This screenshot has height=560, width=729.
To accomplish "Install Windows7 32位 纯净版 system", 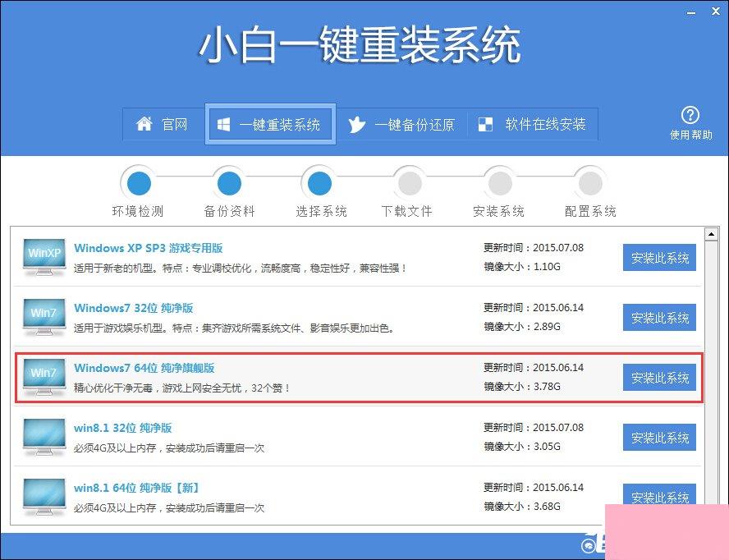I will [x=659, y=317].
